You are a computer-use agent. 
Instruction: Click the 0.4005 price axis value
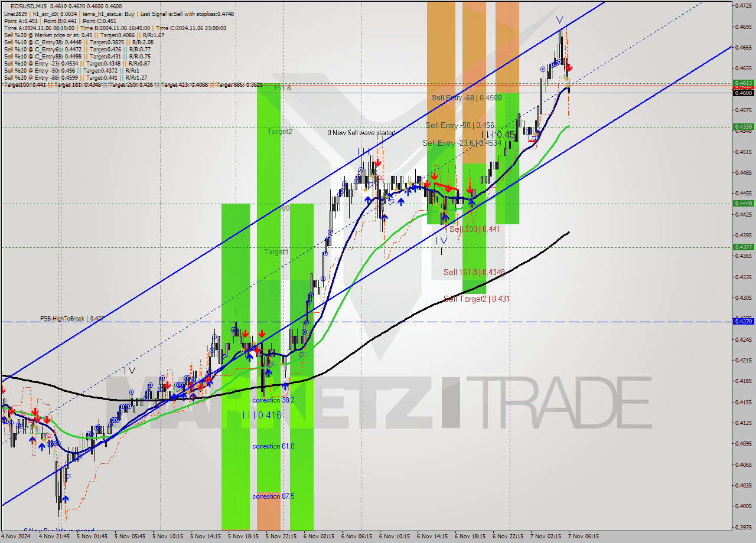click(x=742, y=506)
